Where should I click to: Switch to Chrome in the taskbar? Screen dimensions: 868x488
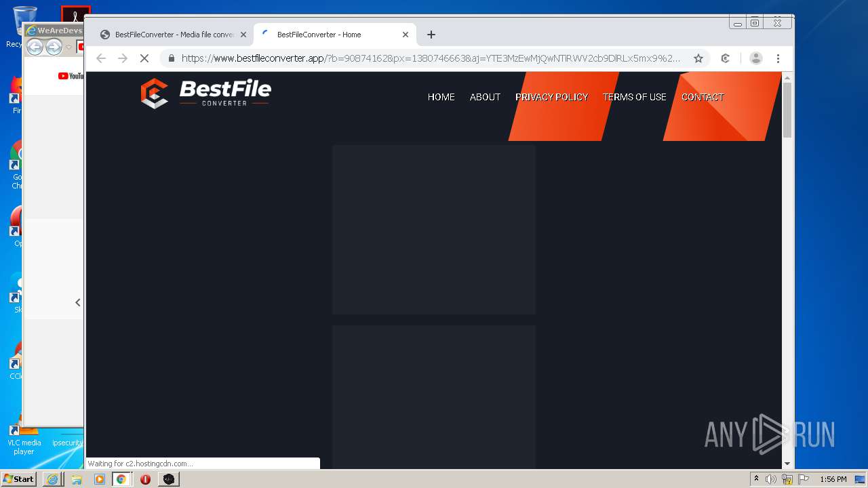(121, 479)
